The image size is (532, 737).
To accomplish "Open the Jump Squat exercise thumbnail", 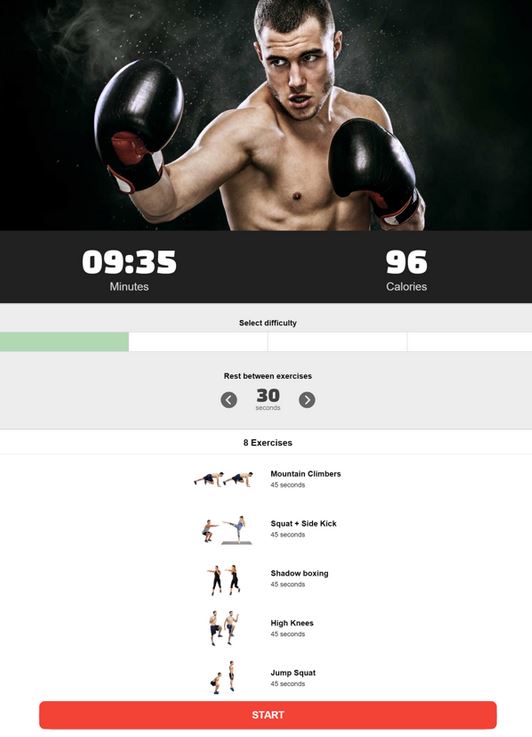I will (223, 677).
